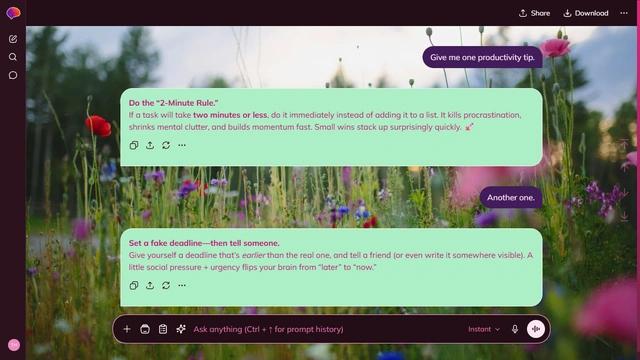Open search from the left sidebar
The image size is (640, 360).
(x=13, y=57)
